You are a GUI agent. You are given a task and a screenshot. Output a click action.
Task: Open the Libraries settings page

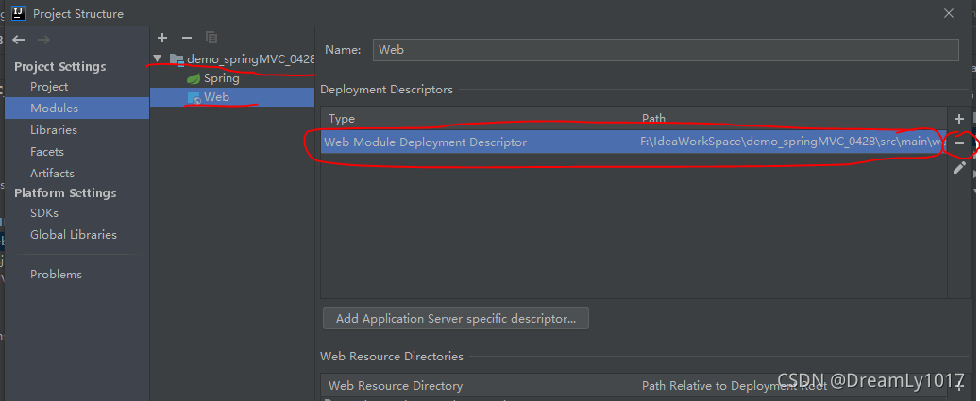coord(54,130)
